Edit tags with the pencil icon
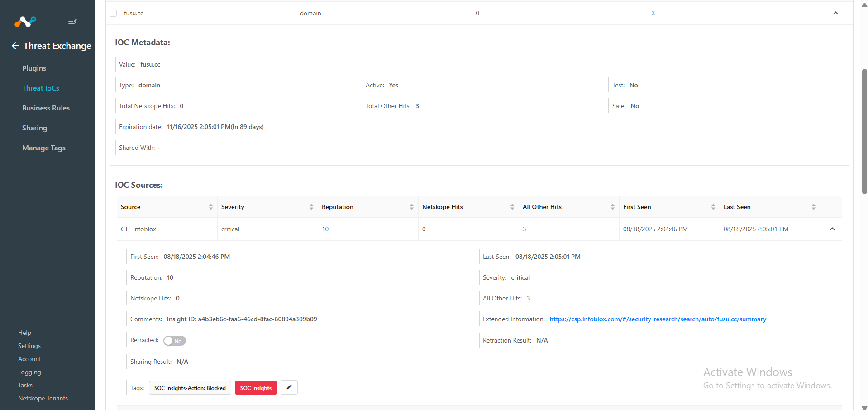 [x=289, y=387]
